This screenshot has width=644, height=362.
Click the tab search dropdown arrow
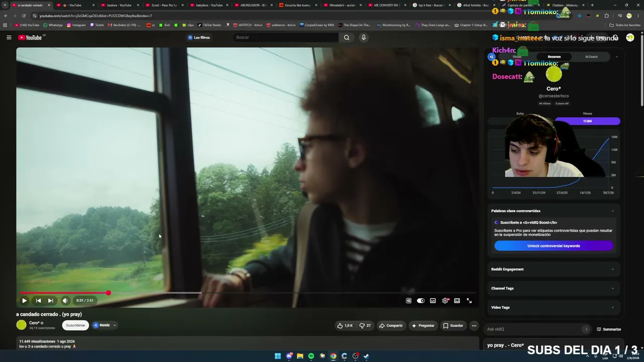click(5, 5)
